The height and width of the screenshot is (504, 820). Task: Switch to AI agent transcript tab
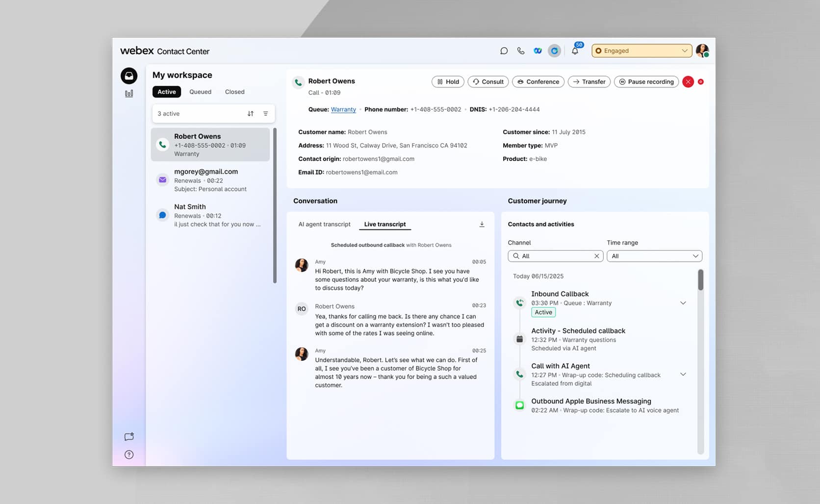324,225
